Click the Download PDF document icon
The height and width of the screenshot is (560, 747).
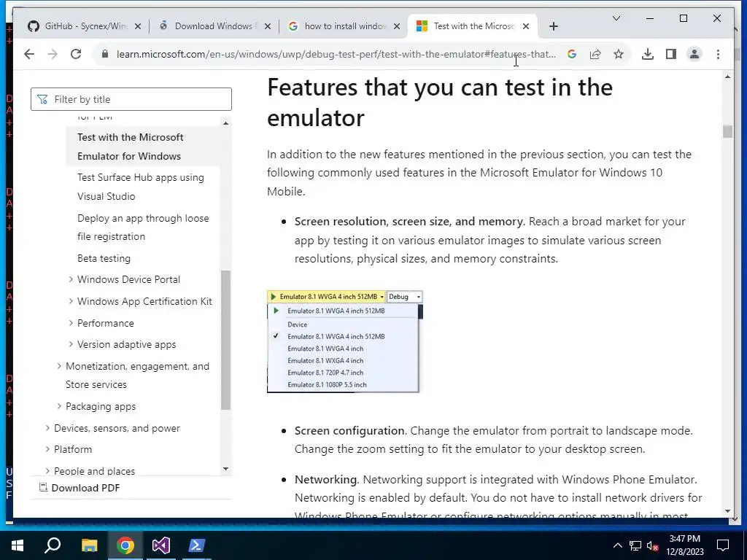click(43, 487)
